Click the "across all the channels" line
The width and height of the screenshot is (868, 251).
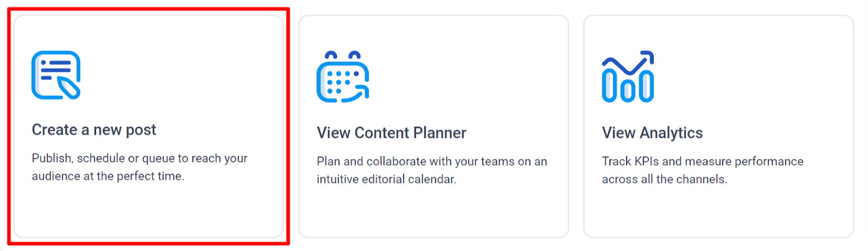click(664, 179)
